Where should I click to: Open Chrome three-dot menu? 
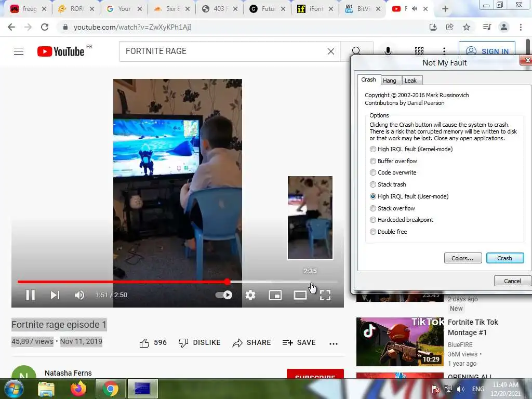[x=521, y=27]
